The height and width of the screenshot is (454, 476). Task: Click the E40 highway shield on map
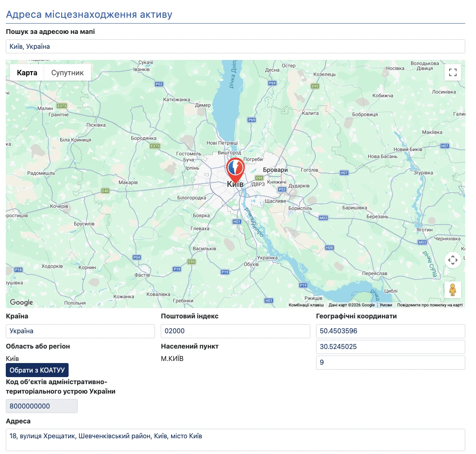[x=105, y=191]
